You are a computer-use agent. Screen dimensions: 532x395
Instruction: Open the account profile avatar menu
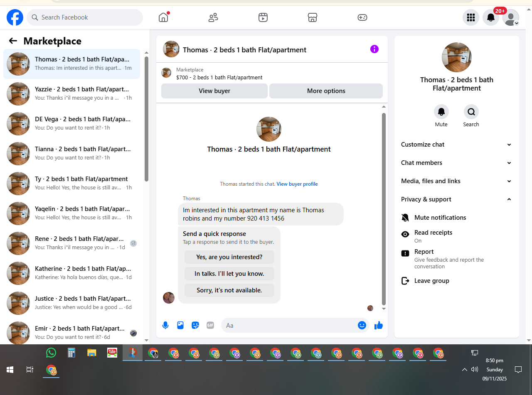point(511,17)
